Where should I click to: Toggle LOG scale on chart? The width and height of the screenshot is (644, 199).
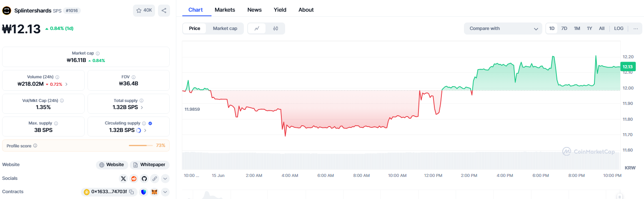point(619,28)
